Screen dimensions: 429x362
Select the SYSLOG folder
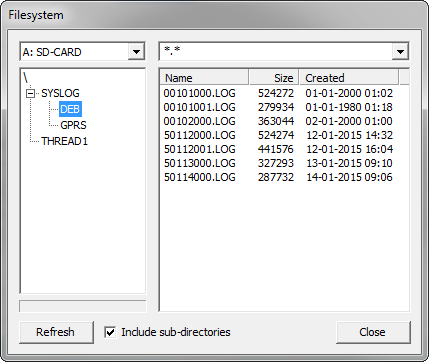point(60,93)
